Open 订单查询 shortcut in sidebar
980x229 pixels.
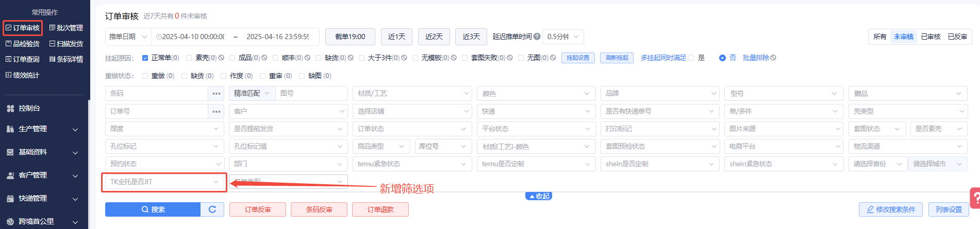click(x=23, y=59)
